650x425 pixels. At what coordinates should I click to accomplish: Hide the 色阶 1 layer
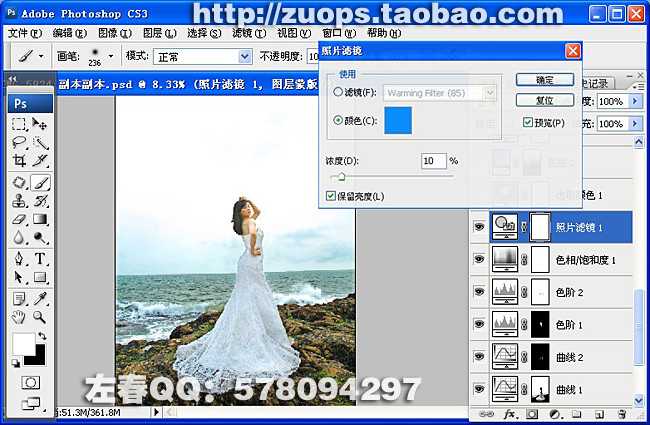479,324
